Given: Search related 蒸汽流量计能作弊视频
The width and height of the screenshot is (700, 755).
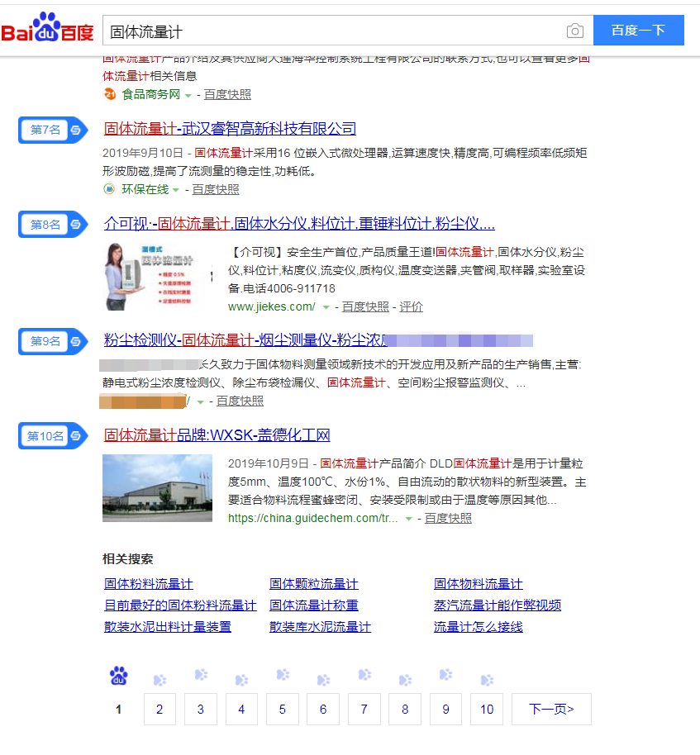Looking at the screenshot, I should [498, 605].
